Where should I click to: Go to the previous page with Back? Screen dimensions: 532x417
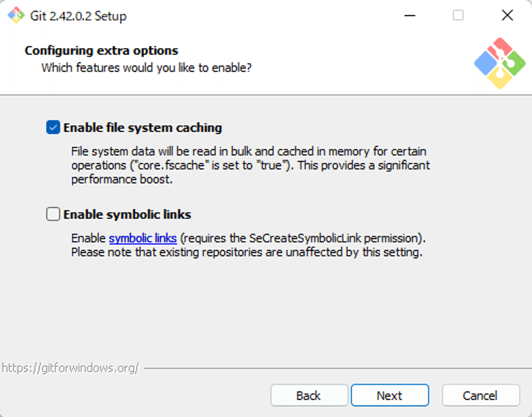(309, 395)
